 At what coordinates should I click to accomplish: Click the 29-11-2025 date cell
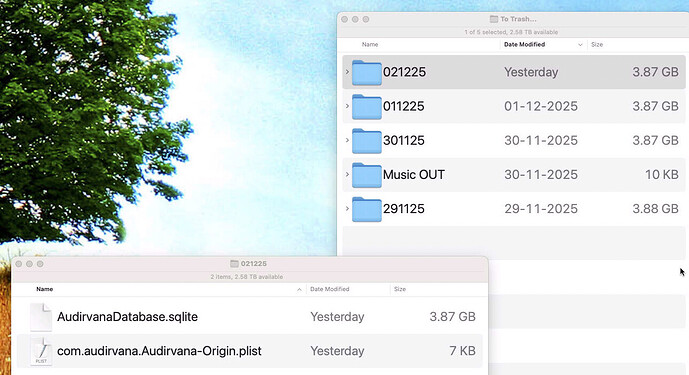(541, 209)
